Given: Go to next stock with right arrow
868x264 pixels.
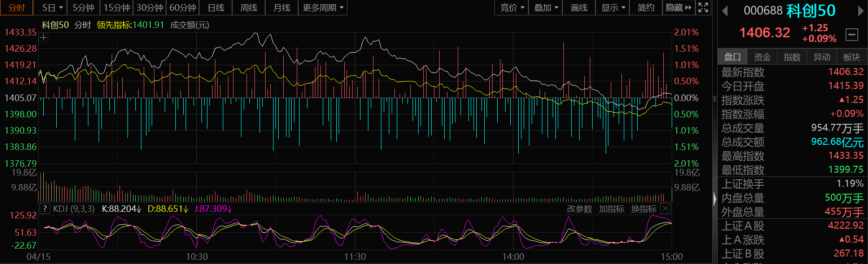Looking at the screenshot, I should click(861, 11).
